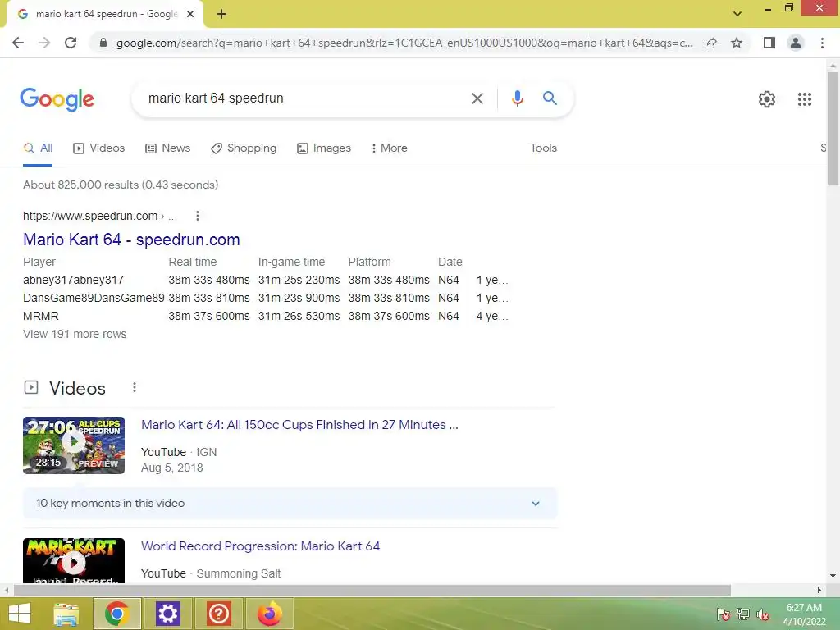Open Google settings gear

767,99
